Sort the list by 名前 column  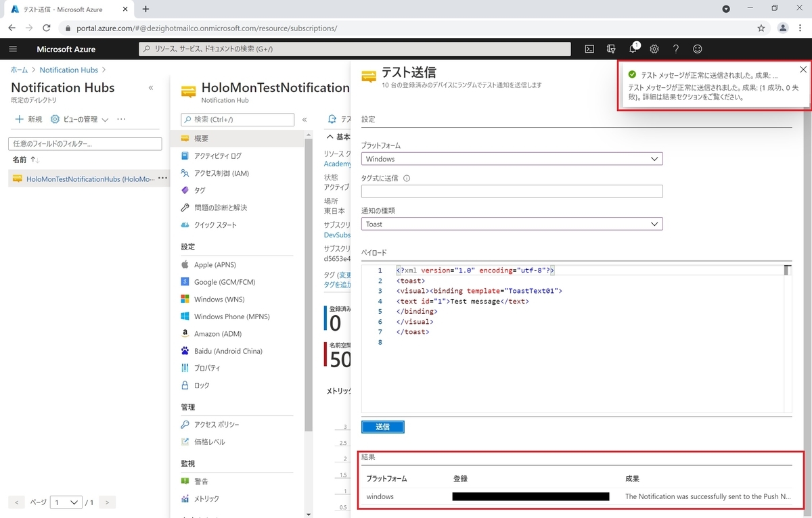[x=26, y=160]
